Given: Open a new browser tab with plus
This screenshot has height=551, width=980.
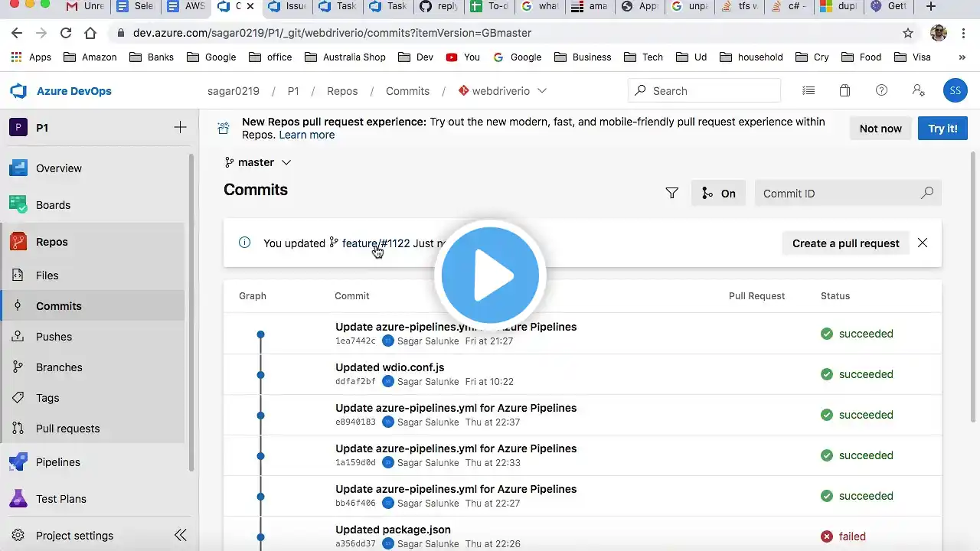Looking at the screenshot, I should tap(930, 6).
